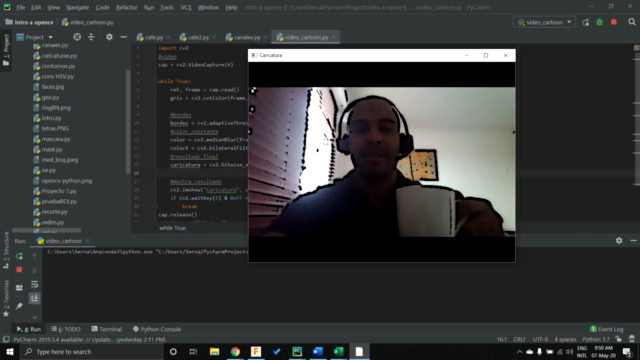Switch to the canales.py editor tab
The width and height of the screenshot is (640, 360).
[x=247, y=37]
